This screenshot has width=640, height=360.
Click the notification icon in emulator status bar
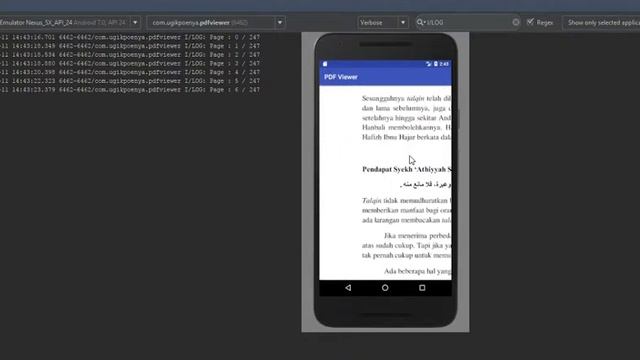325,64
